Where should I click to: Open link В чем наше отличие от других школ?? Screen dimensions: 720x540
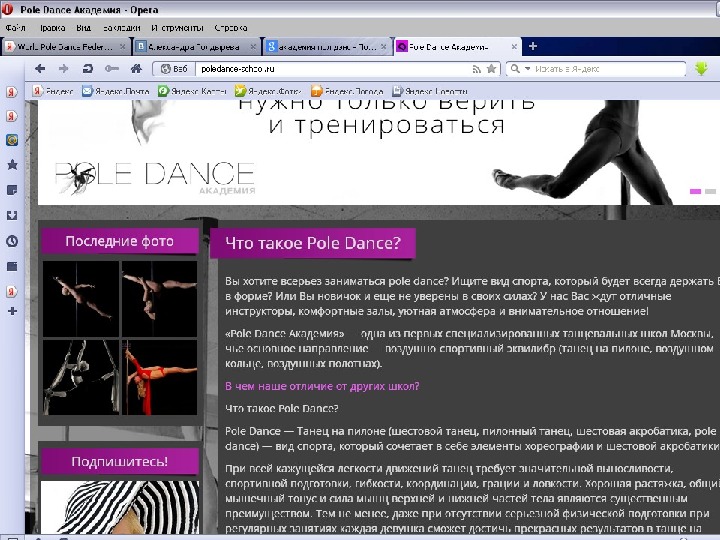pos(322,386)
